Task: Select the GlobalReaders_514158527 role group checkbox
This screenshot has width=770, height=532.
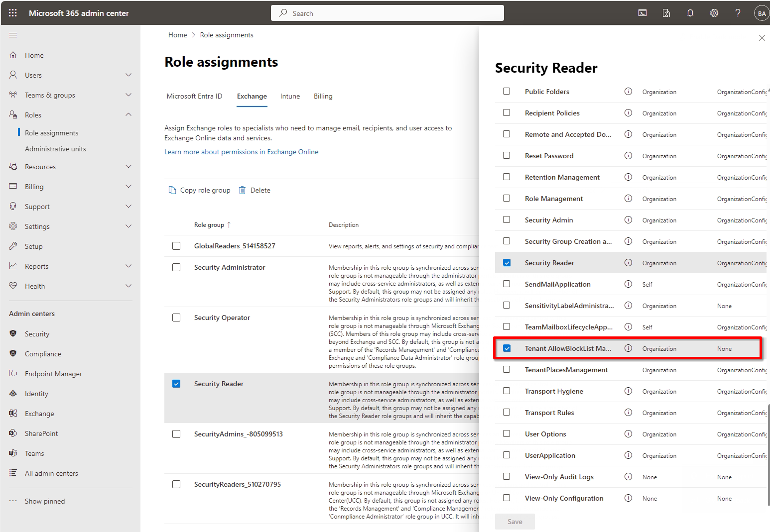Action: pyautogui.click(x=176, y=246)
